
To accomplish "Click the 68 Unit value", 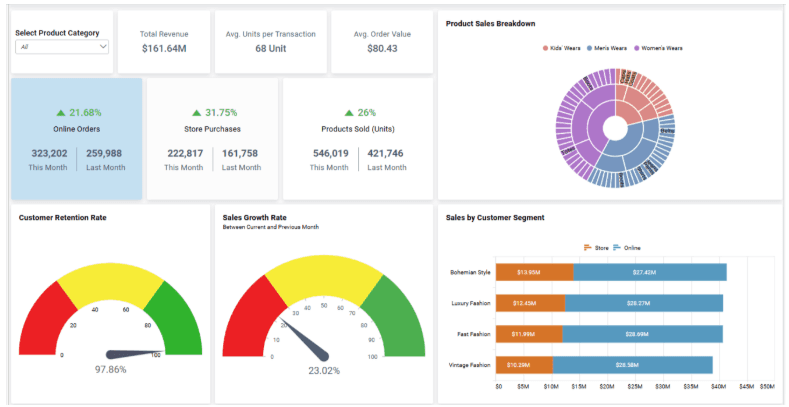I will (271, 49).
